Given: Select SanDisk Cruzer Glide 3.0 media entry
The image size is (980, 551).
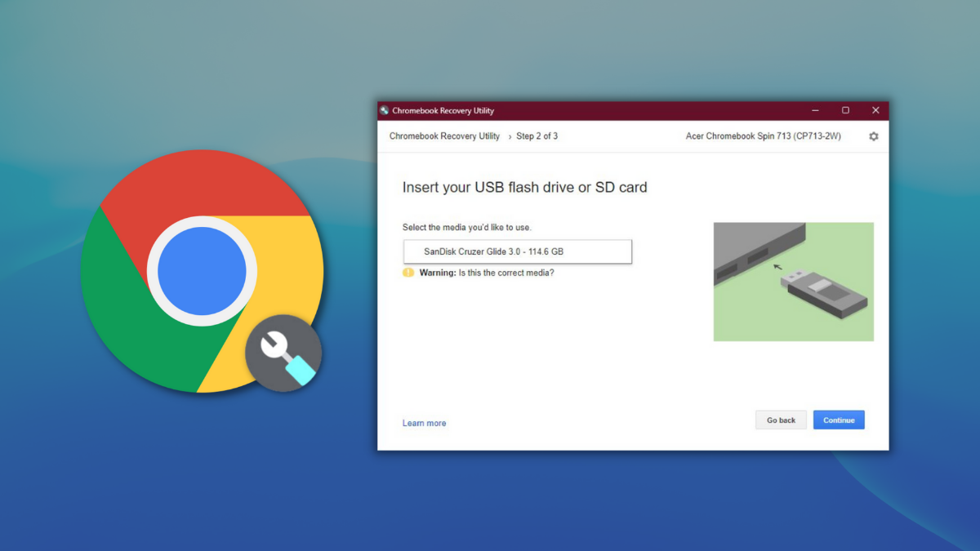Looking at the screenshot, I should pyautogui.click(x=516, y=251).
